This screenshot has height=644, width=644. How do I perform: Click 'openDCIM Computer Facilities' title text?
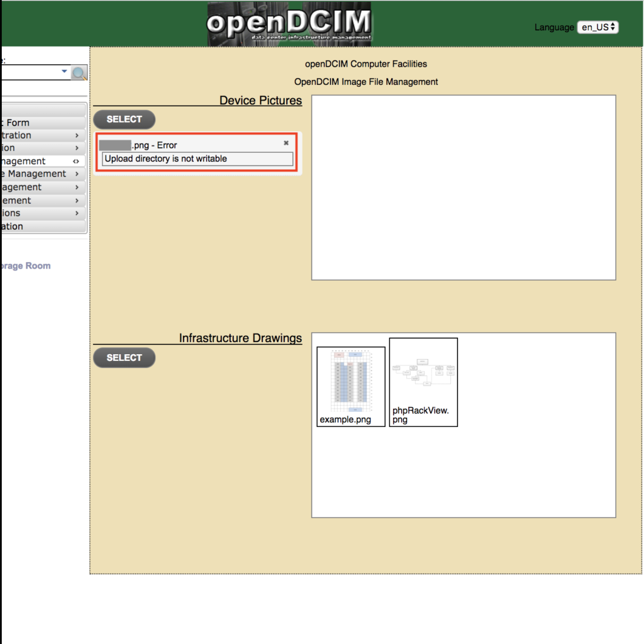point(366,64)
